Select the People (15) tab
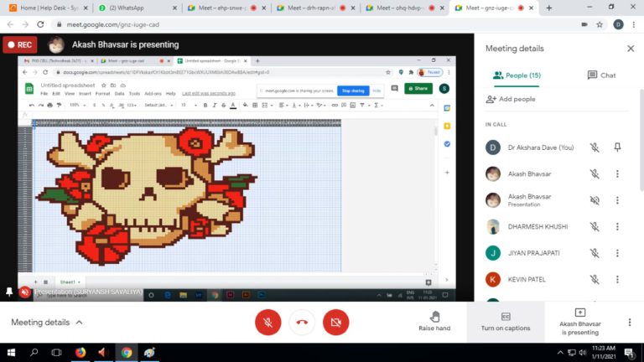The image size is (644, 362). [x=517, y=75]
